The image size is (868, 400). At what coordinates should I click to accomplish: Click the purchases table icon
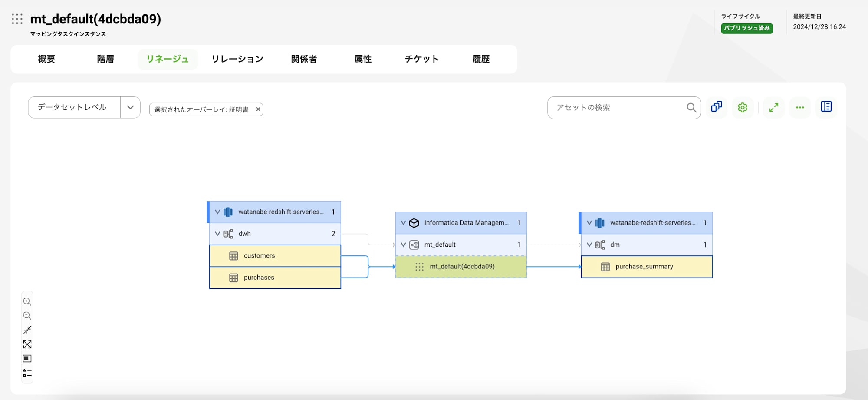(x=233, y=278)
